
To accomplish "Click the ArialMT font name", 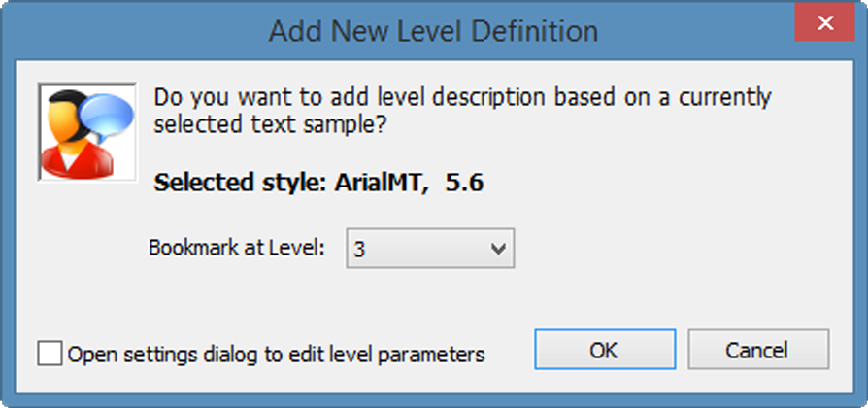I will [x=379, y=183].
